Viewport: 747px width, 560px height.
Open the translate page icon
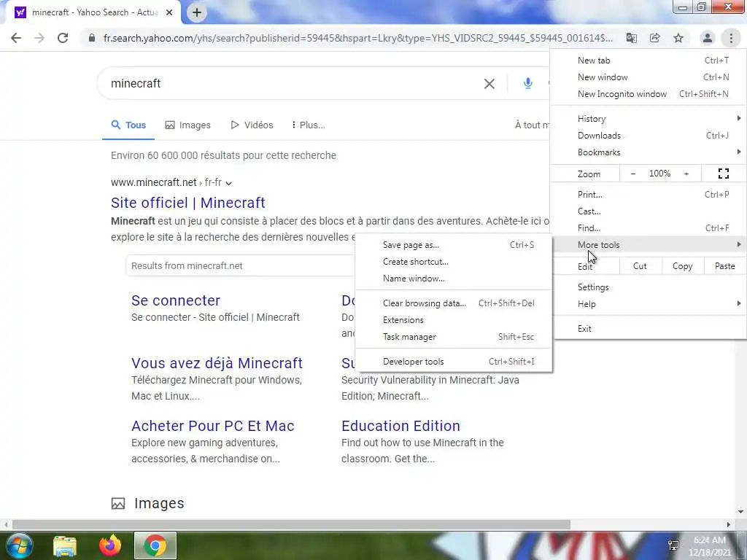point(631,38)
